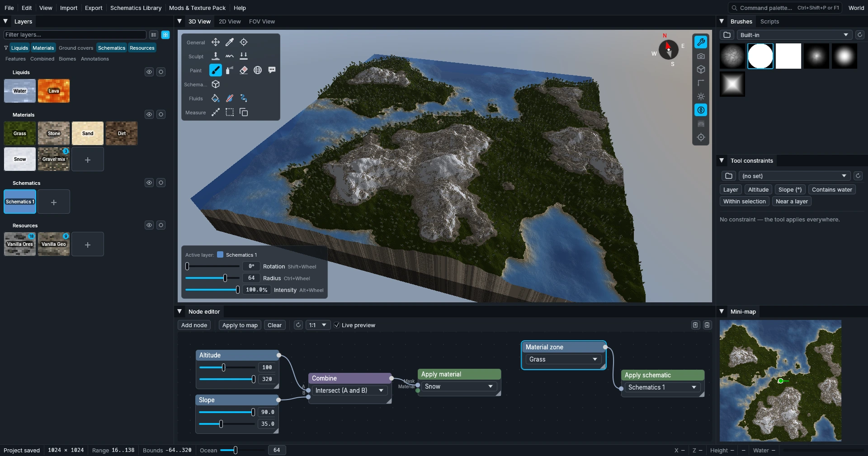Image resolution: width=868 pixels, height=456 pixels.
Task: Click Apply to map button
Action: (x=240, y=325)
